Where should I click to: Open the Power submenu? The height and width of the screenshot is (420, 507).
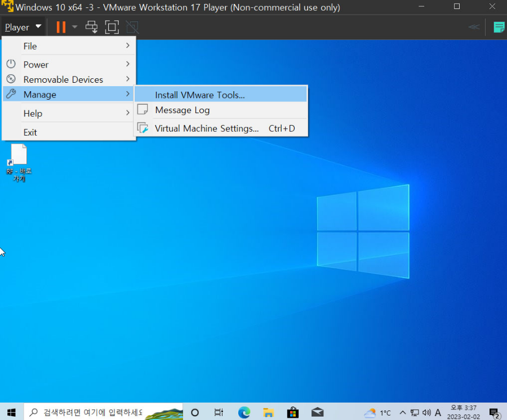(69, 64)
